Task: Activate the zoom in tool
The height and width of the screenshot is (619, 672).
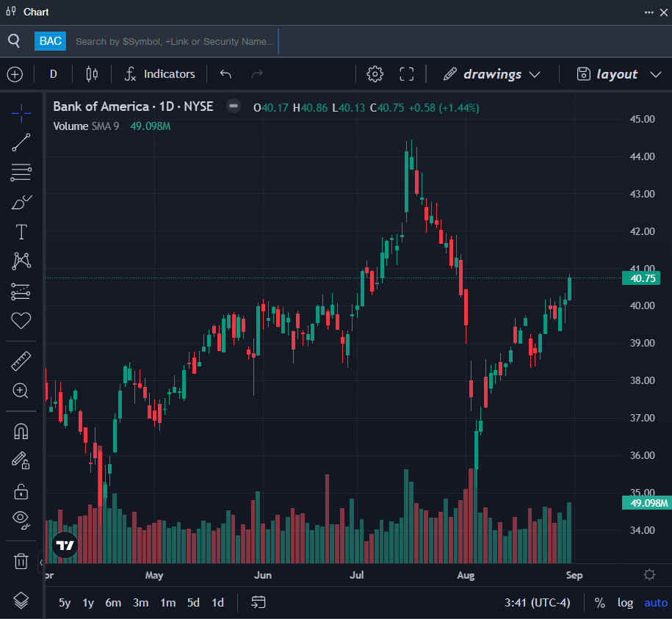Action: click(x=21, y=391)
